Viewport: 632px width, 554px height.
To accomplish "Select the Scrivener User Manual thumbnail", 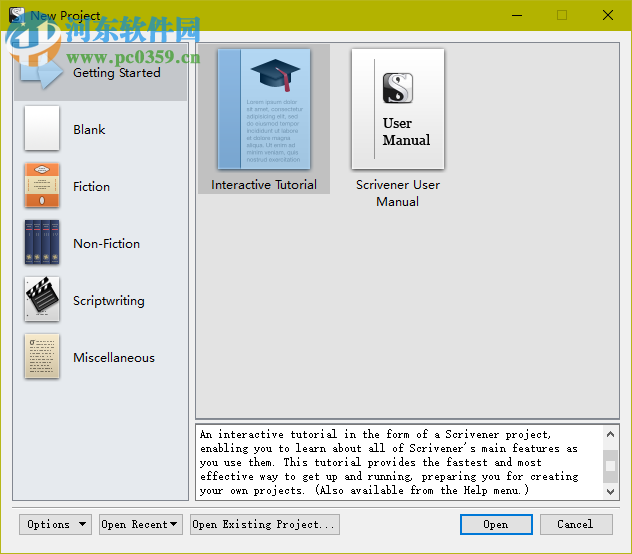I will pos(398,109).
